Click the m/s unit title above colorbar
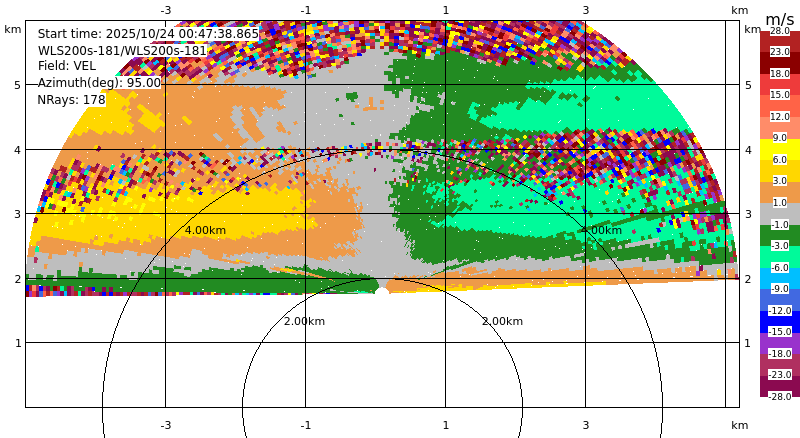This screenshot has width=800, height=438. pos(780,19)
